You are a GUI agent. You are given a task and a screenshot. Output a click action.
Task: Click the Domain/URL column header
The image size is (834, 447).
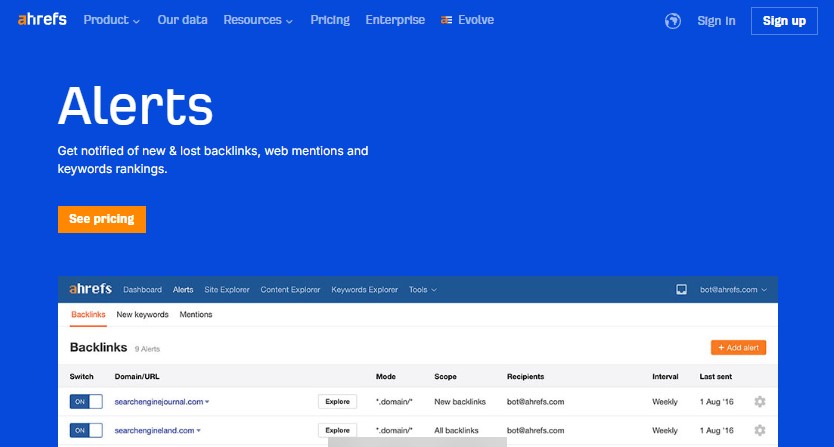(x=137, y=376)
